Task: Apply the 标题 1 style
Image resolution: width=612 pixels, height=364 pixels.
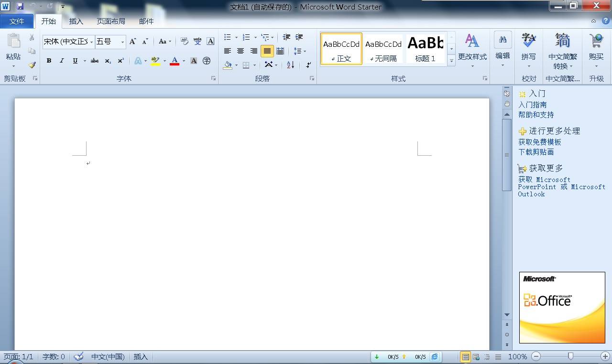Action: click(x=425, y=48)
